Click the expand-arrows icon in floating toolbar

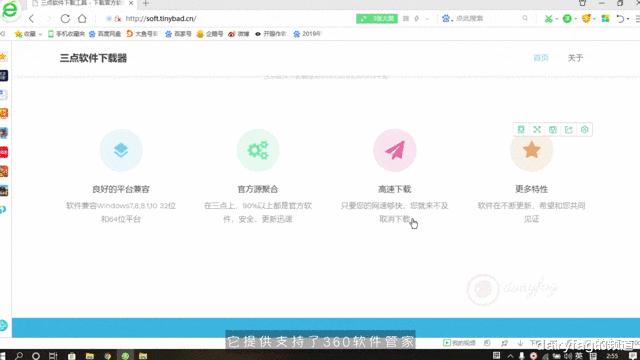[x=537, y=130]
